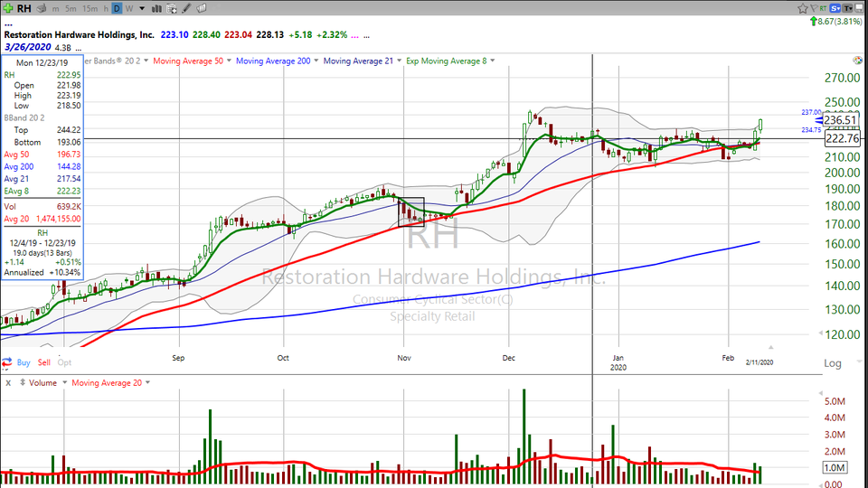Click the star favorite icon

803,8
